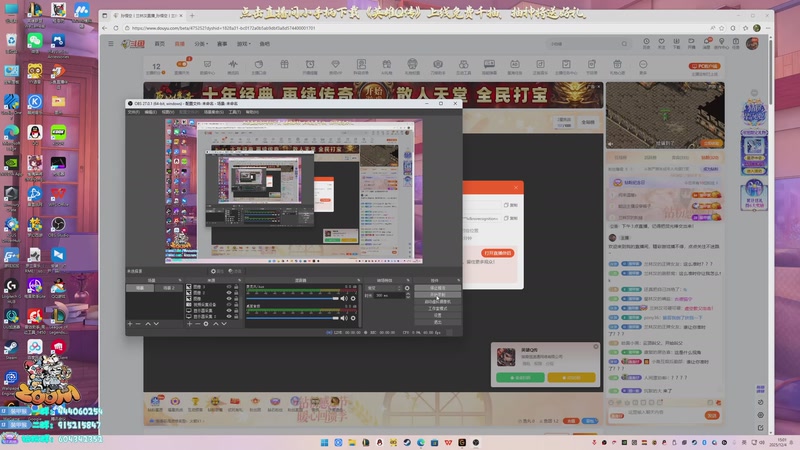Image resolution: width=800 pixels, height=450 pixels.
Task: Close the game promotion card
Action: point(595,347)
